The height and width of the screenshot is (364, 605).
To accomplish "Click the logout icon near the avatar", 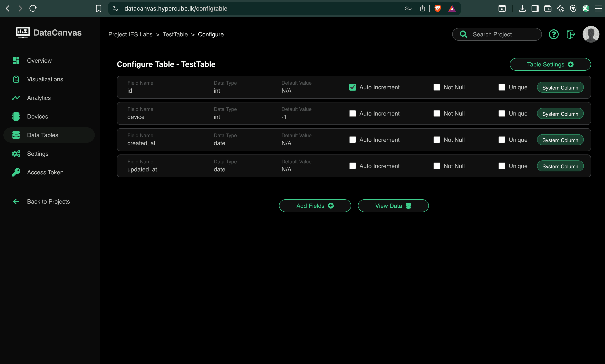I will 570,34.
